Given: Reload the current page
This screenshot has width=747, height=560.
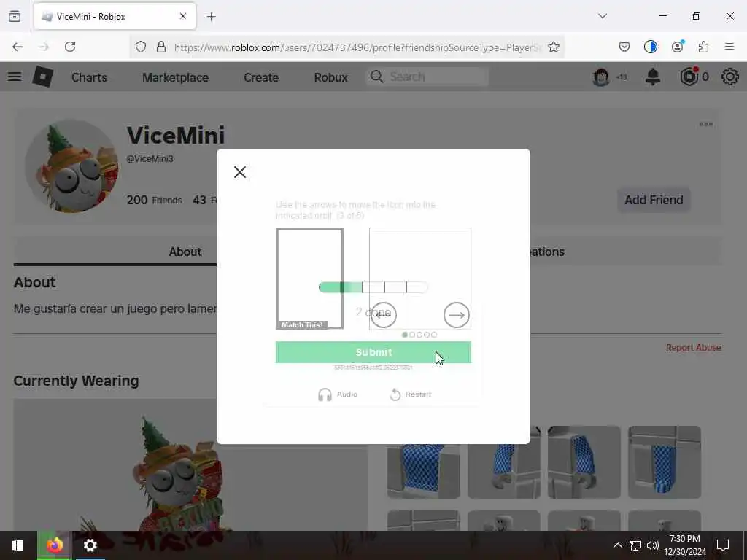Looking at the screenshot, I should click(70, 47).
